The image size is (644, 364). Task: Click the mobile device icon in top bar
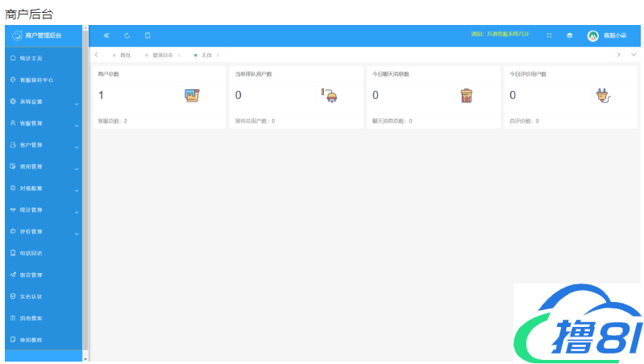point(147,35)
